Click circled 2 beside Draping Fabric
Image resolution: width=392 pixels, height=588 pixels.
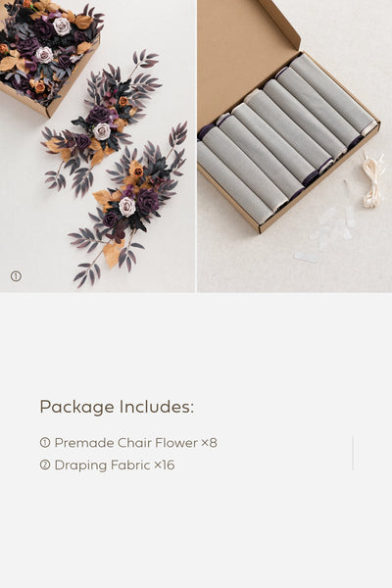pos(45,465)
